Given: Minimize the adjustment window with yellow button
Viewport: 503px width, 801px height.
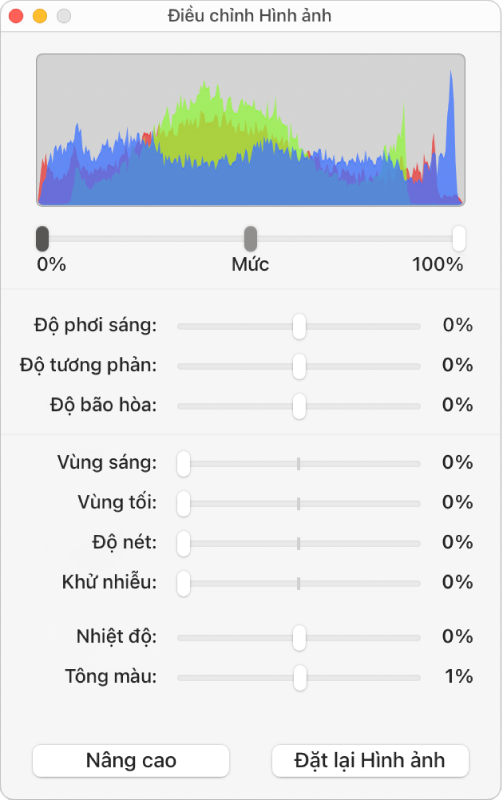Looking at the screenshot, I should [x=40, y=16].
